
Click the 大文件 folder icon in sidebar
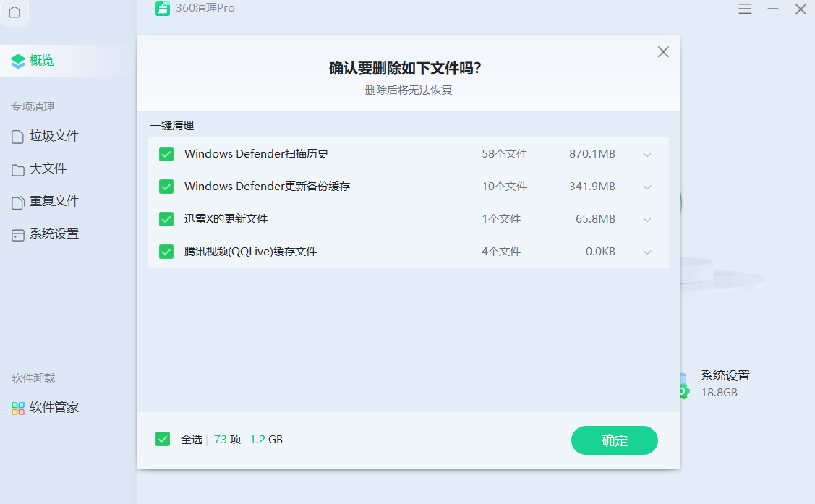[18, 170]
